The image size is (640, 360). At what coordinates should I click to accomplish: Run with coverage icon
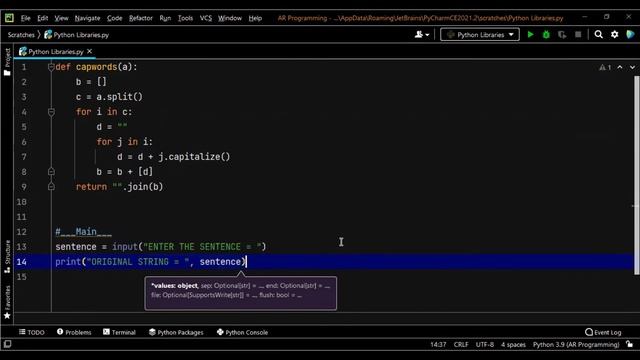click(562, 35)
